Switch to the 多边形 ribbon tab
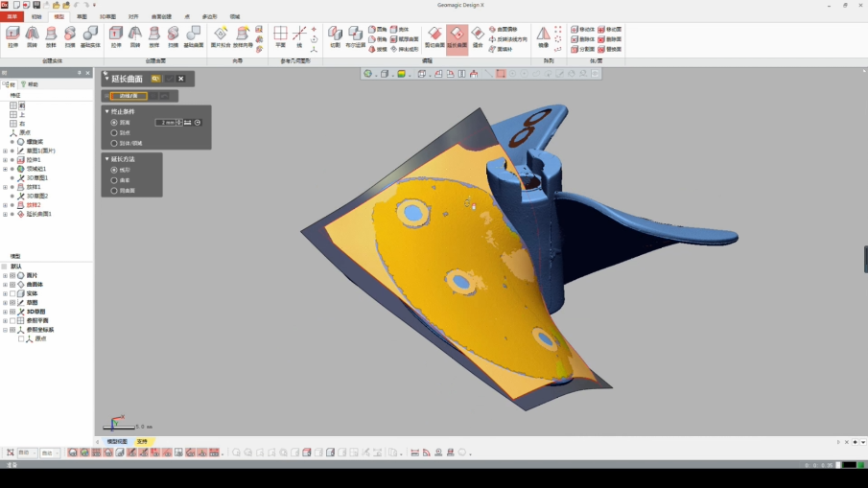This screenshot has height=488, width=868. click(209, 16)
